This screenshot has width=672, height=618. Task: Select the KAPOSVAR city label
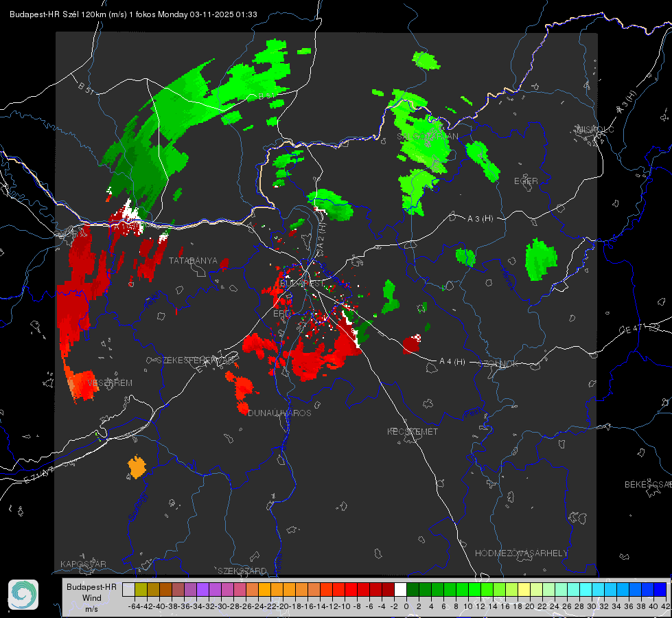(83, 564)
